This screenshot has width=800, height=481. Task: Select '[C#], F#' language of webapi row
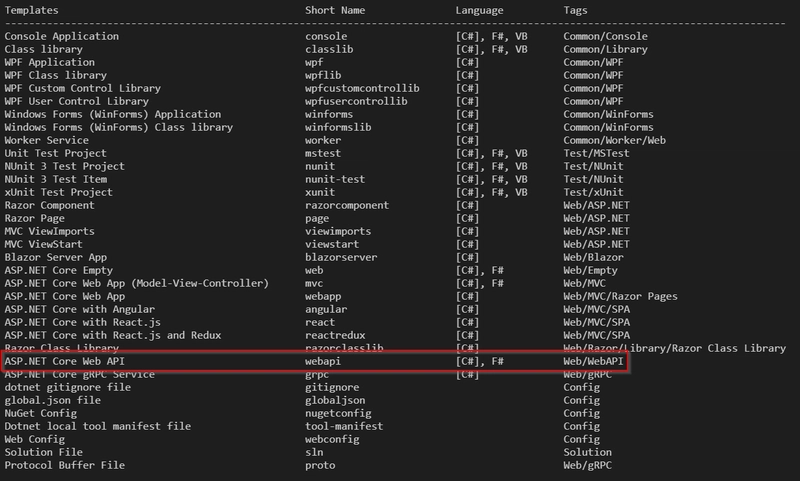pos(479,361)
